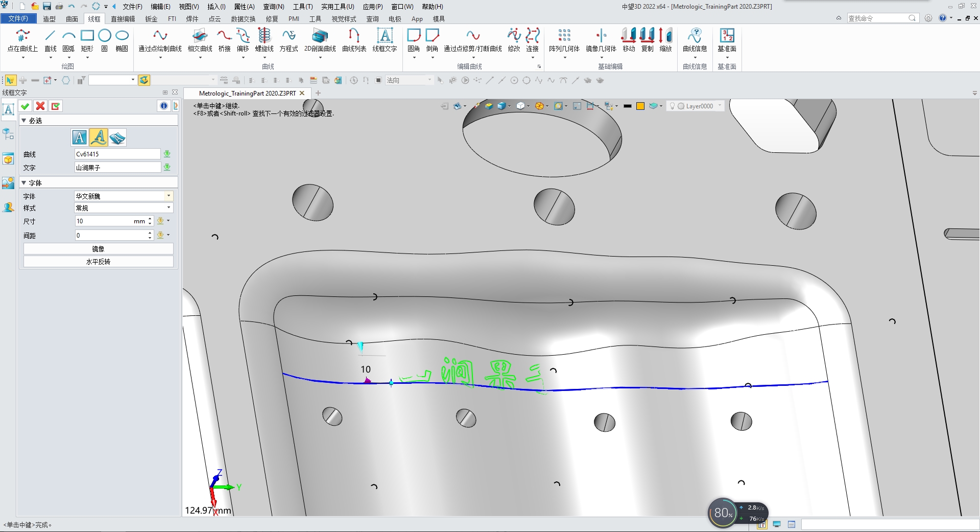Screen dimensions: 980x532
Task: Toggle the 镜像 text option
Action: point(98,249)
